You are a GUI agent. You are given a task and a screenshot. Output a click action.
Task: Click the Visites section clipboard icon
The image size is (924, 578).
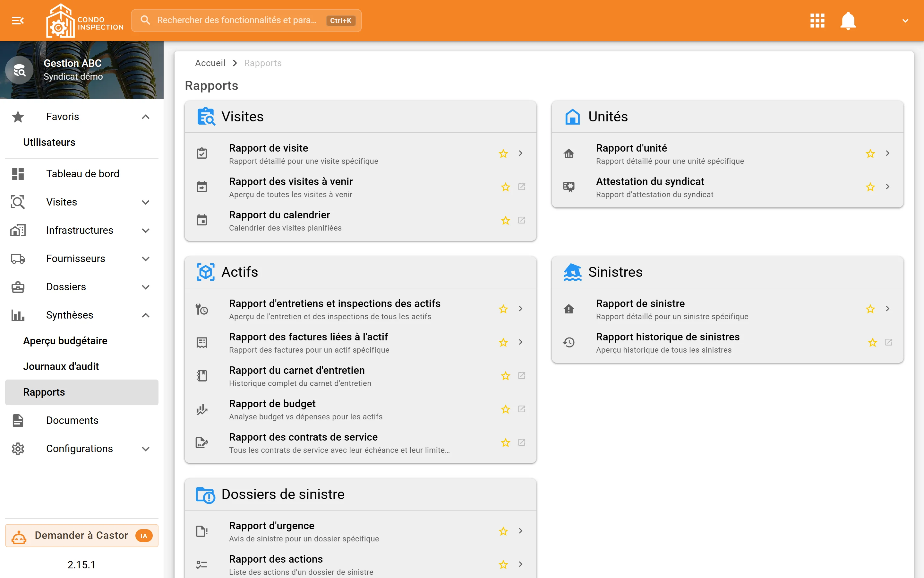point(206,116)
